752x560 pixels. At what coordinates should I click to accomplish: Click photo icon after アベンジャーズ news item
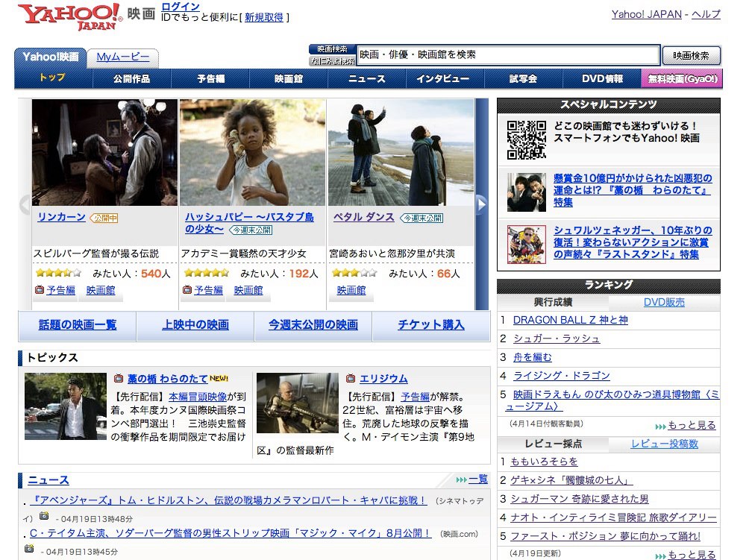(44, 516)
